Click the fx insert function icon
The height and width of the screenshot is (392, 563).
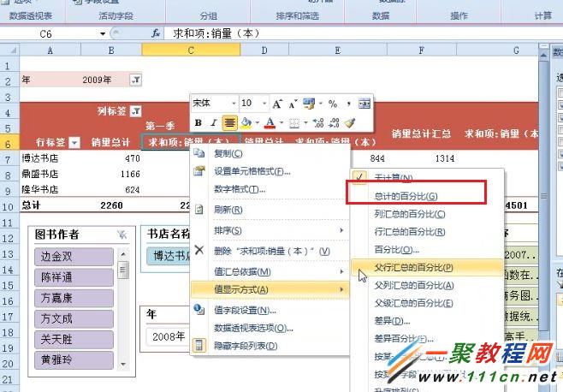(156, 33)
